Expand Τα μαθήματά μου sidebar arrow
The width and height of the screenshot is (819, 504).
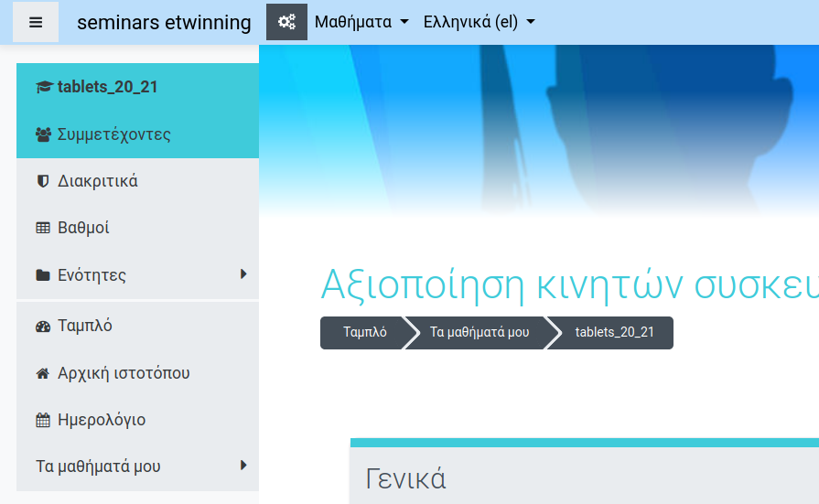click(x=243, y=465)
